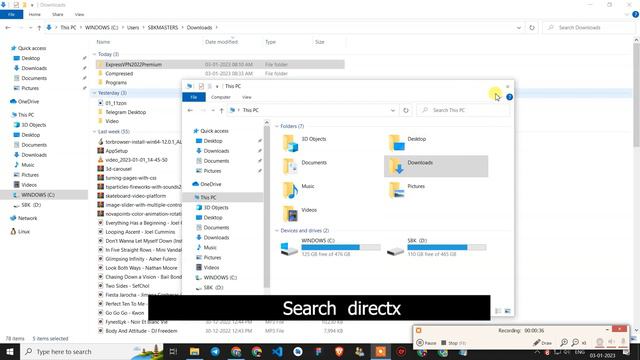Open the Share tab in Downloads window

[58, 14]
